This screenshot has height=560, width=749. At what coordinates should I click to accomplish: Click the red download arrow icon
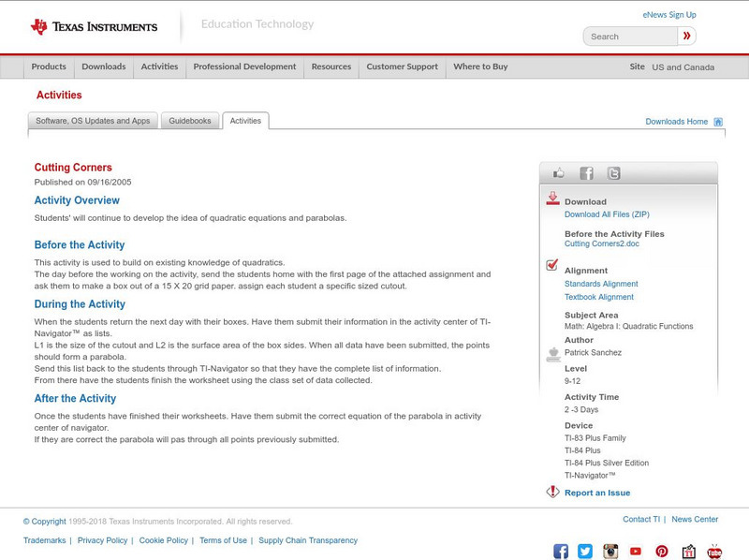(x=552, y=199)
